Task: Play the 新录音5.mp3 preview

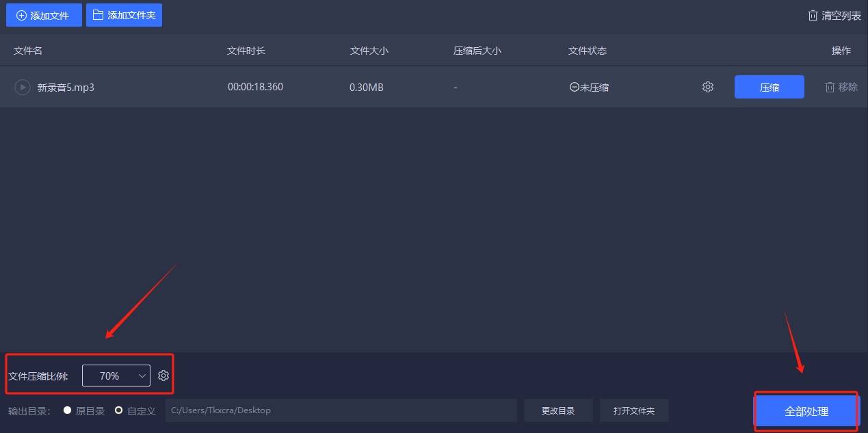Action: [23, 87]
